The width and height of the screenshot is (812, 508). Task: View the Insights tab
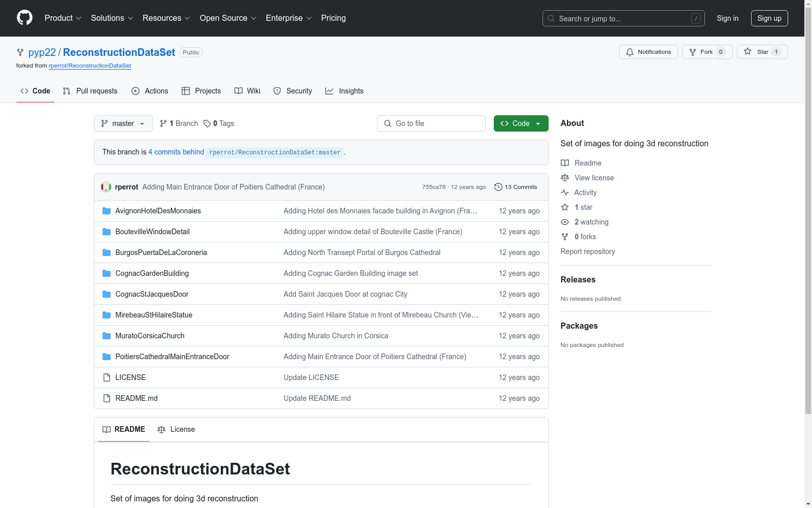coord(345,91)
